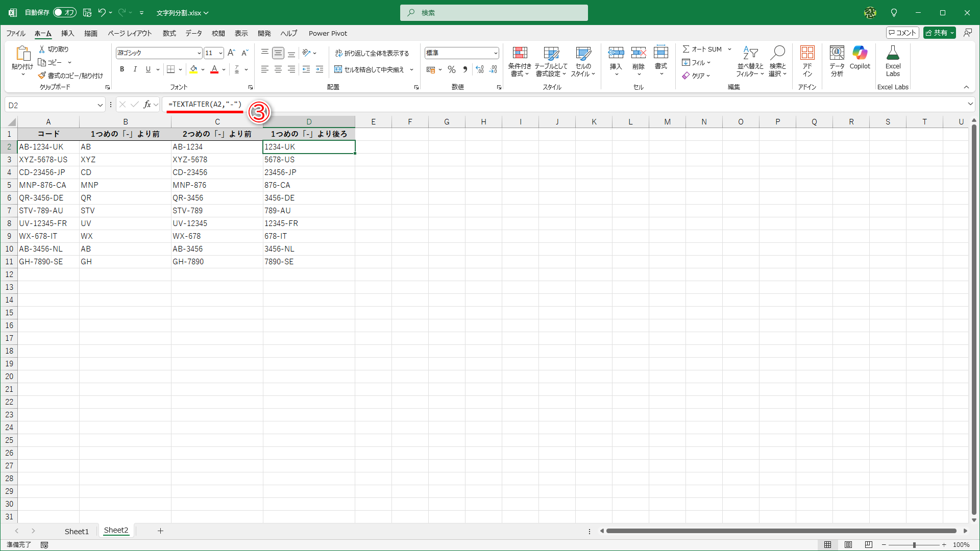Click inside the formula bar
980x551 pixels.
pos(408,105)
